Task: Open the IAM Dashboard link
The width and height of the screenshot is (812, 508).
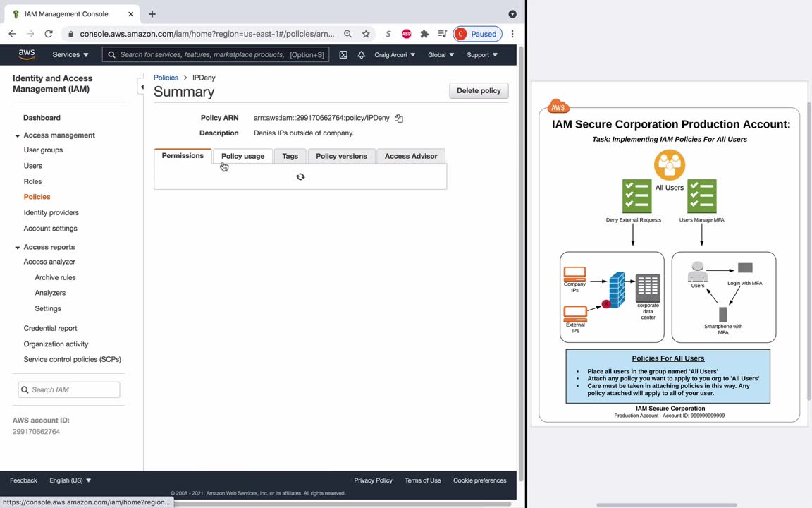Action: 42,118
